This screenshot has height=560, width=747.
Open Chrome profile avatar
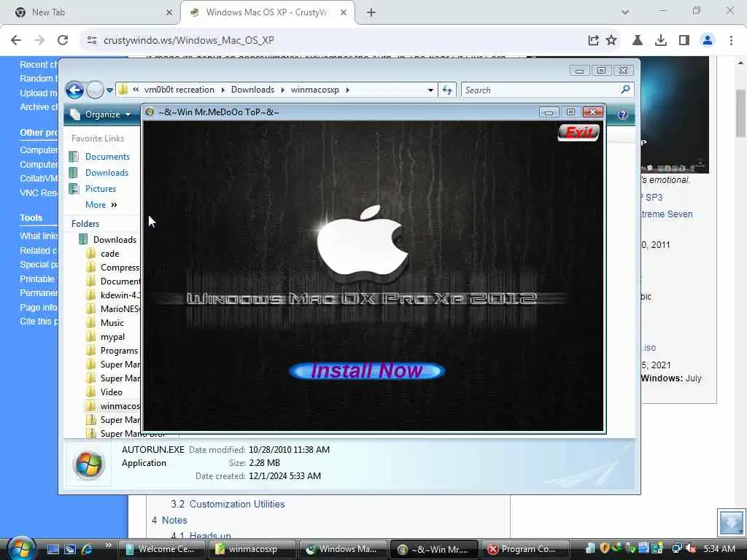[708, 41]
